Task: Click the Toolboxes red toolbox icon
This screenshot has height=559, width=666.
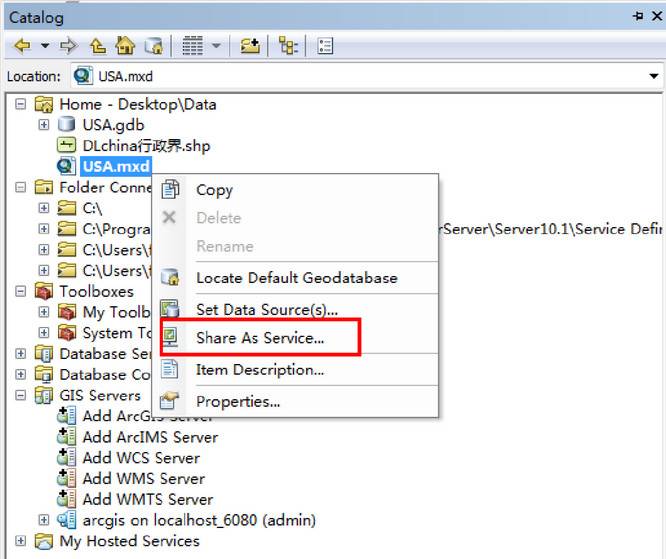Action: (x=44, y=291)
